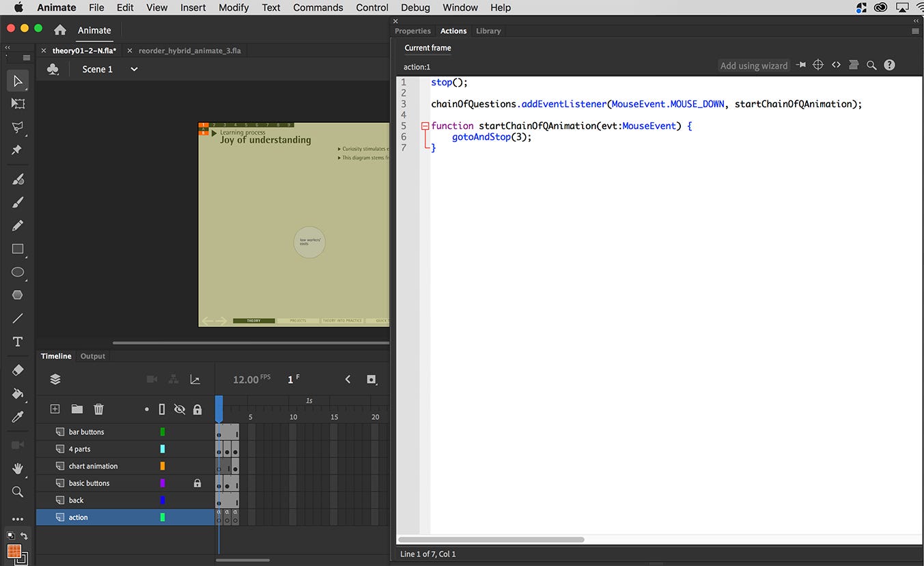Collapse the function code fold marker
Viewport: 924px width, 566px height.
(425, 126)
